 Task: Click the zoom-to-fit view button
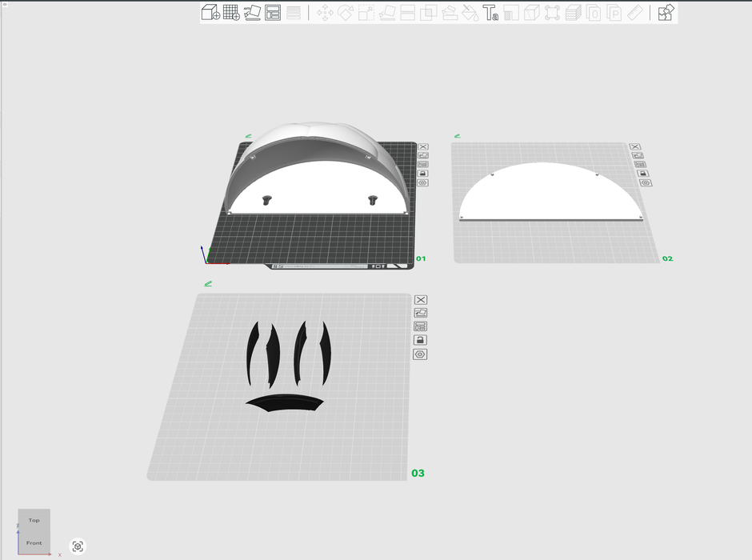click(x=78, y=546)
